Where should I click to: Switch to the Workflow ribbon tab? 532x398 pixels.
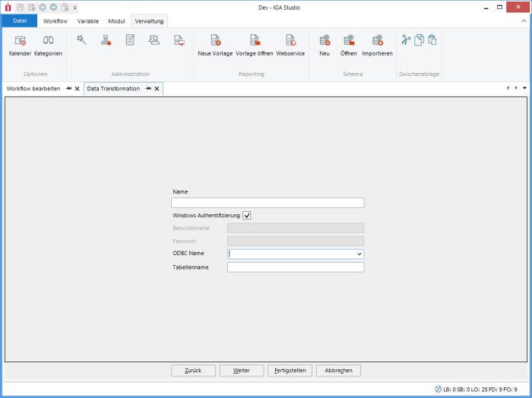[55, 21]
